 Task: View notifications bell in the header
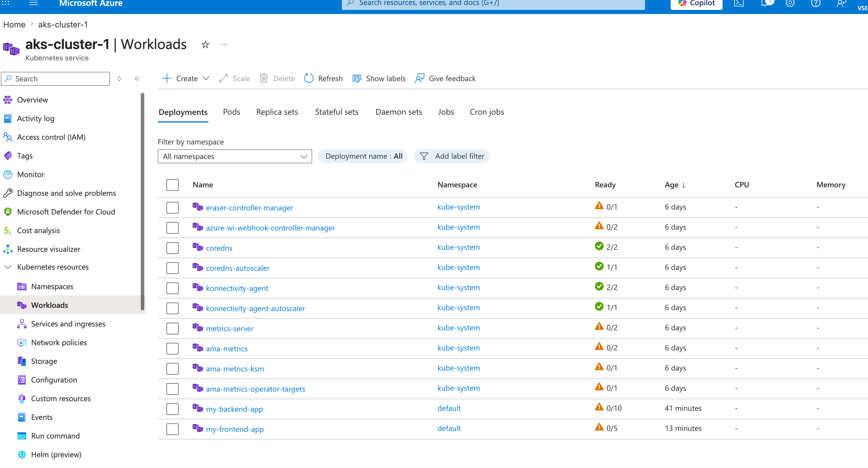point(765,3)
